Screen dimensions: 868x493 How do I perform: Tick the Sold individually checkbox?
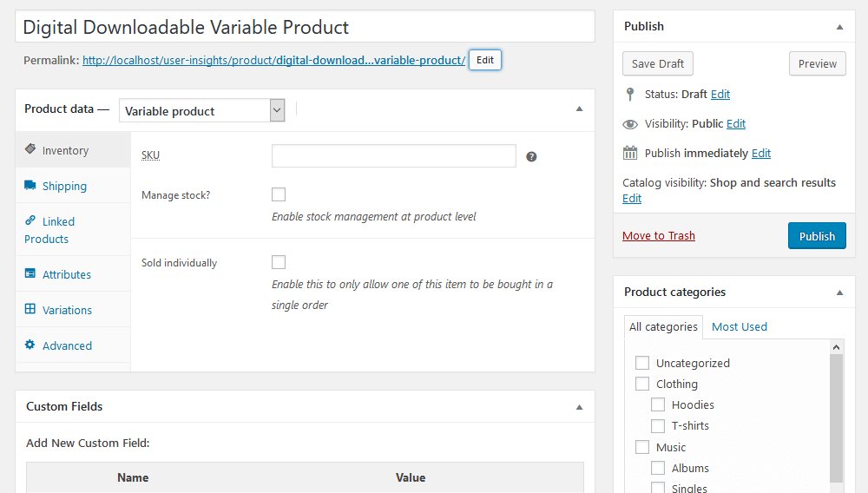point(279,262)
